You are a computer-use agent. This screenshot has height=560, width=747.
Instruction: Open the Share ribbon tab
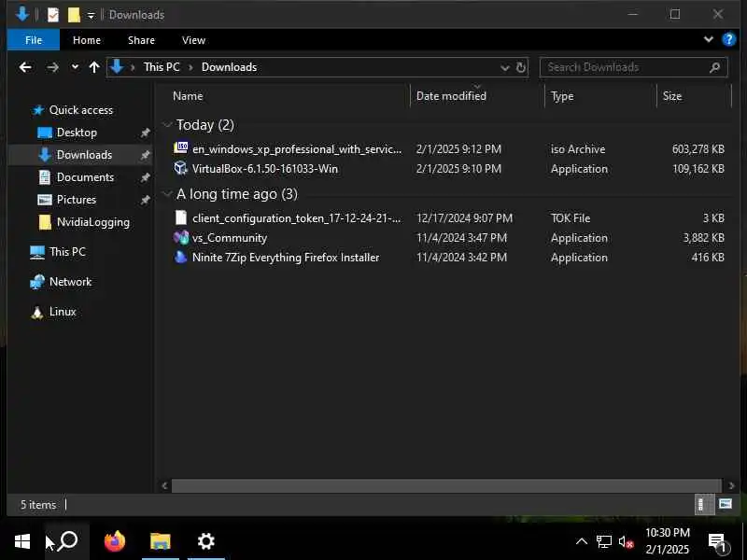point(141,40)
